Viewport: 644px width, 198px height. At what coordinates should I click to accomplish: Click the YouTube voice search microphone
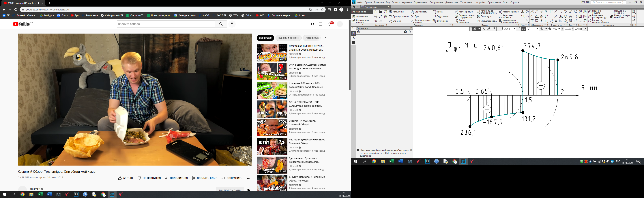pyautogui.click(x=232, y=24)
